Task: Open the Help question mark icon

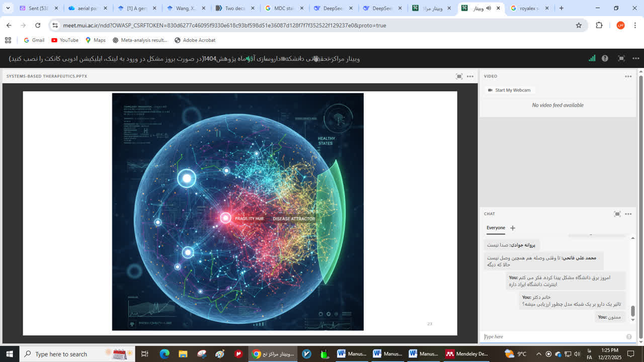Action: [605, 58]
